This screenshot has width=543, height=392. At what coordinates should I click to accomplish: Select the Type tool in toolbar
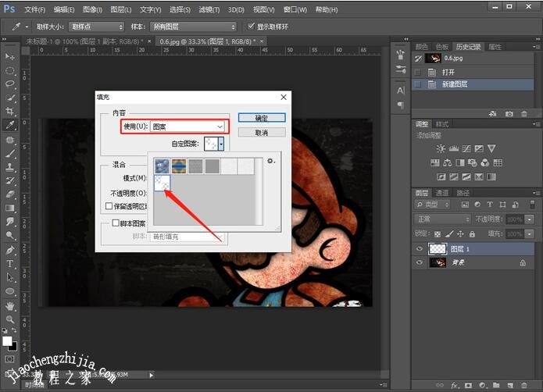(10, 264)
